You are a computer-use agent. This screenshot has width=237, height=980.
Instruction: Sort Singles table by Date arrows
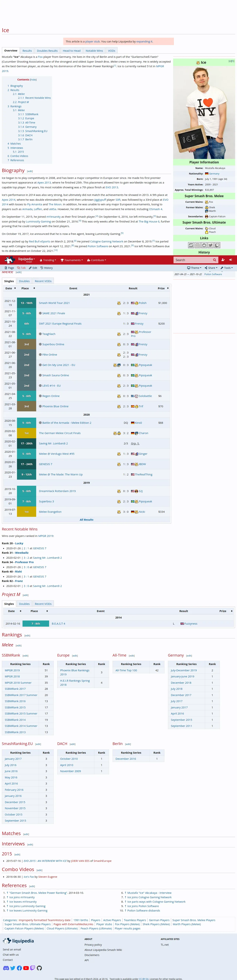click(15, 288)
